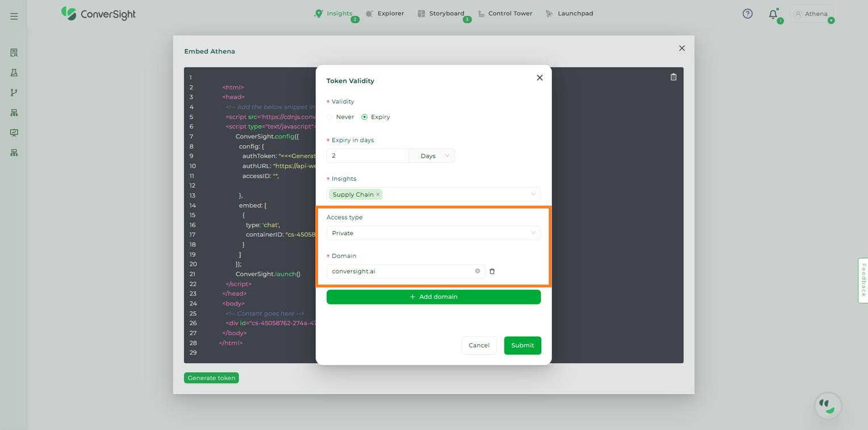Open the Athena chat assistant bubble
The image size is (868, 430).
click(828, 406)
